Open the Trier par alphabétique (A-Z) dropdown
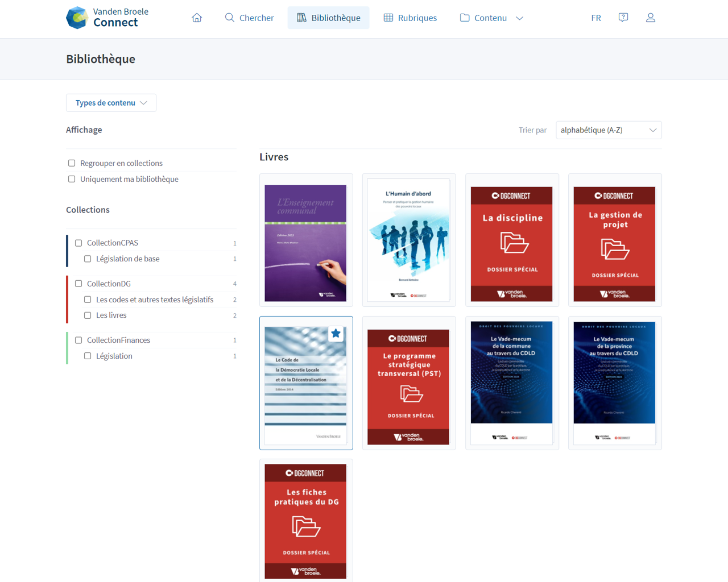This screenshot has height=582, width=728. 609,130
